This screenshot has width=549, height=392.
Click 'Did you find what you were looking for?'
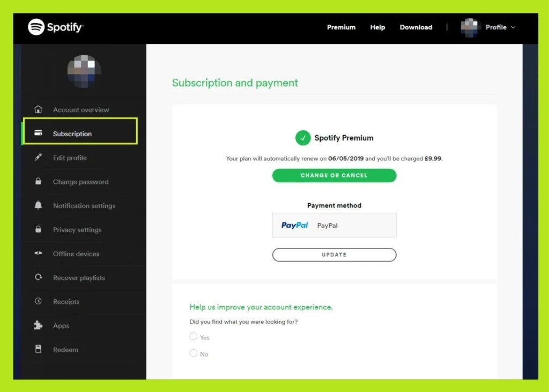coord(244,322)
